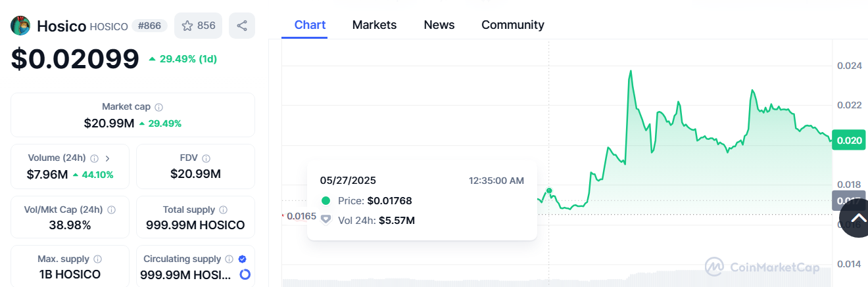Click the #866 rank badge

[x=150, y=26]
